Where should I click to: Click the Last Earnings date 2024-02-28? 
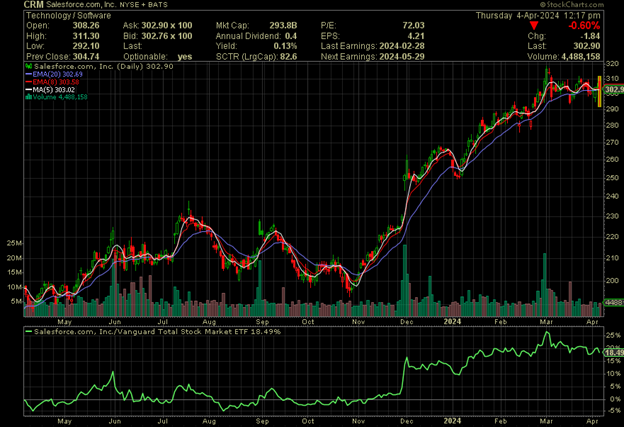pyautogui.click(x=402, y=46)
